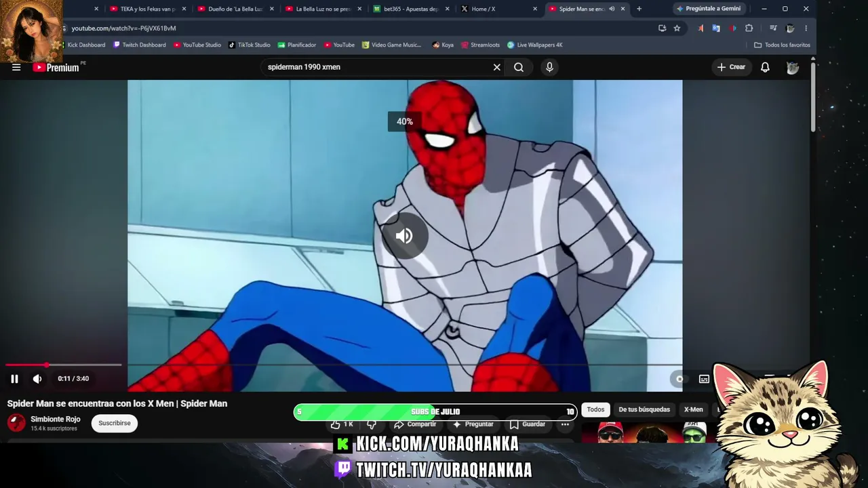Open more actions ellipsis under the video
This screenshot has height=488, width=868.
tap(565, 424)
